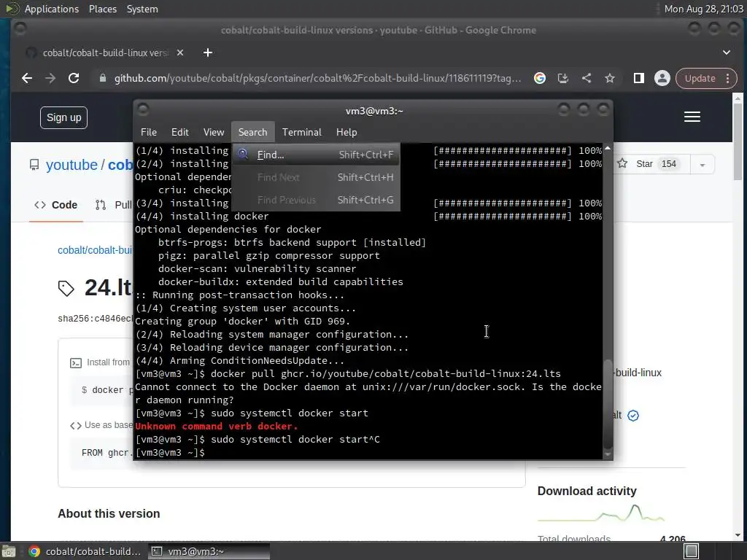Viewport: 747px width, 560px height.
Task: Click the 'About this version' heading
Action: coord(109,513)
